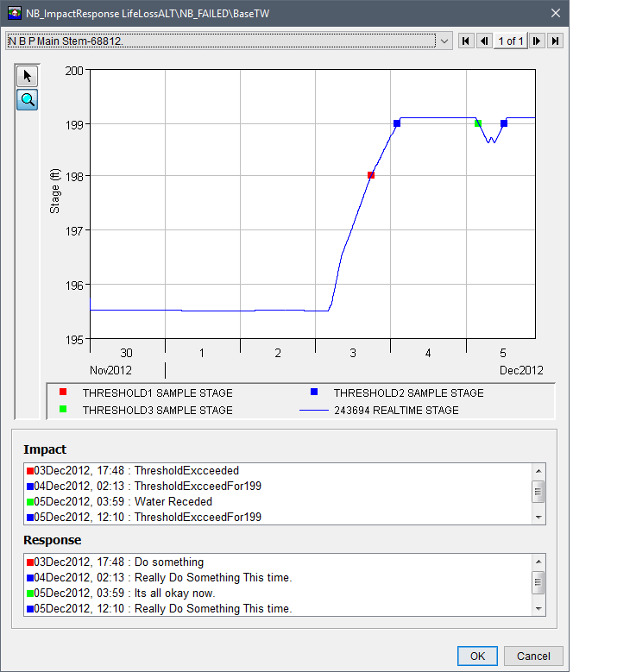This screenshot has width=636, height=672.
Task: Click the 200 stage axis value
Action: pos(74,71)
